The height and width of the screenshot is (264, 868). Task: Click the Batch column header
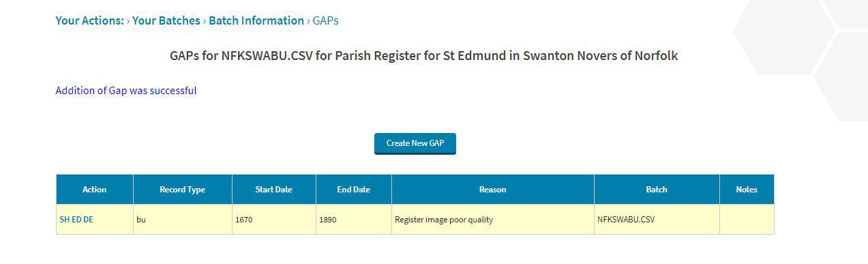pyautogui.click(x=657, y=190)
